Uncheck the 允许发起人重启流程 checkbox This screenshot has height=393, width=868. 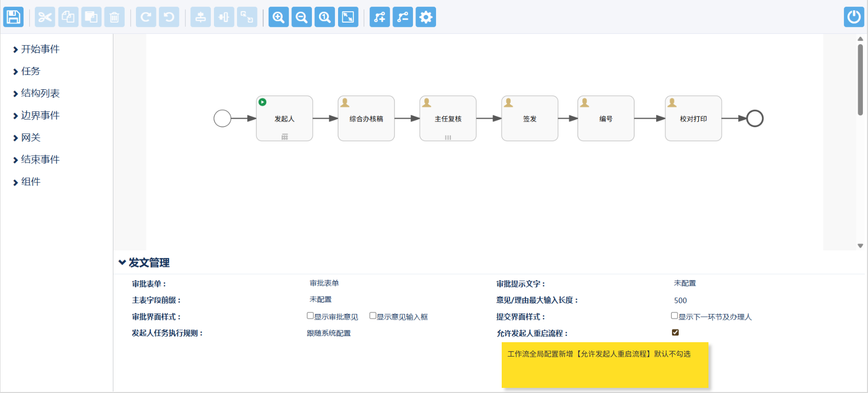(675, 332)
